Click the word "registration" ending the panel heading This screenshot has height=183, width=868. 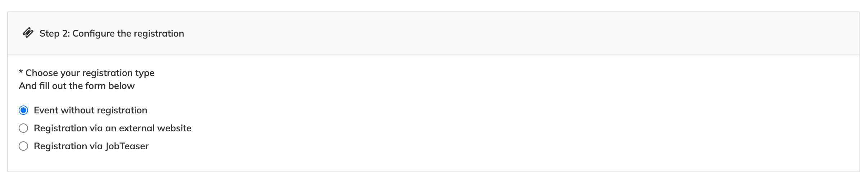pyautogui.click(x=159, y=33)
